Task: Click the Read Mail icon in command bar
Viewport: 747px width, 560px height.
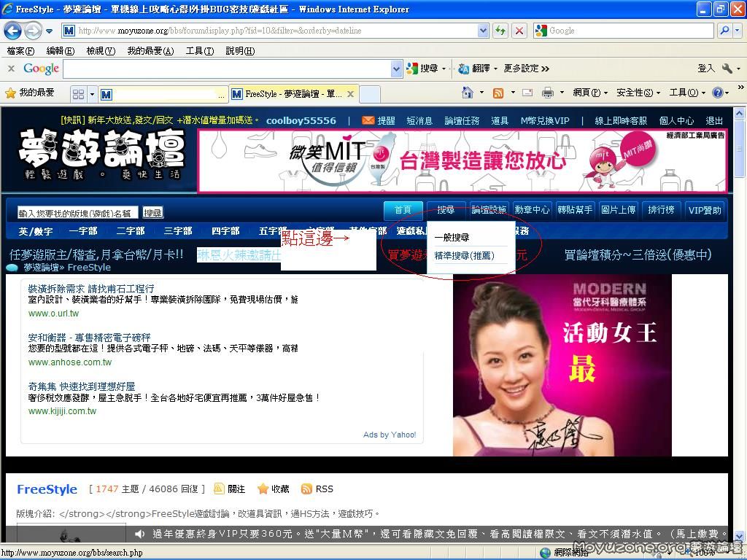Action: pos(527,93)
